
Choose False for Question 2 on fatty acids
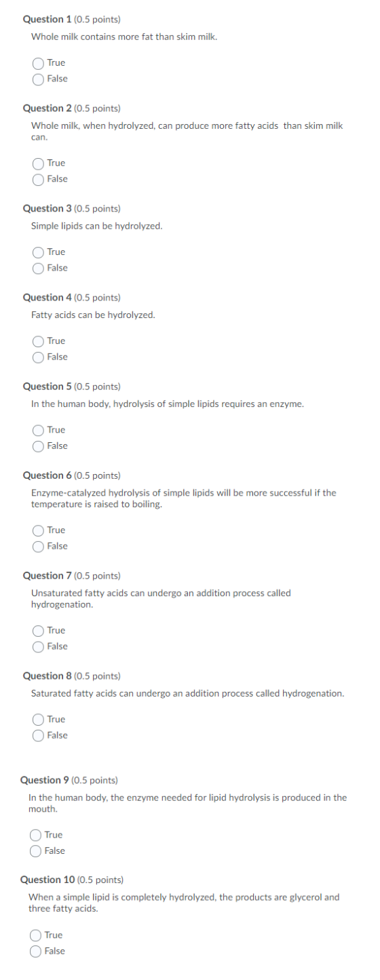[38, 180]
